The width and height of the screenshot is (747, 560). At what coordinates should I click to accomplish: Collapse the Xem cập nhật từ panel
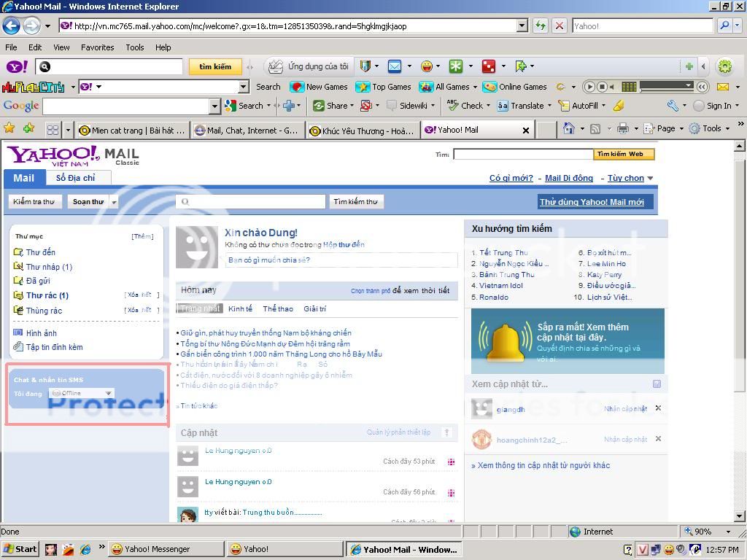[x=657, y=384]
